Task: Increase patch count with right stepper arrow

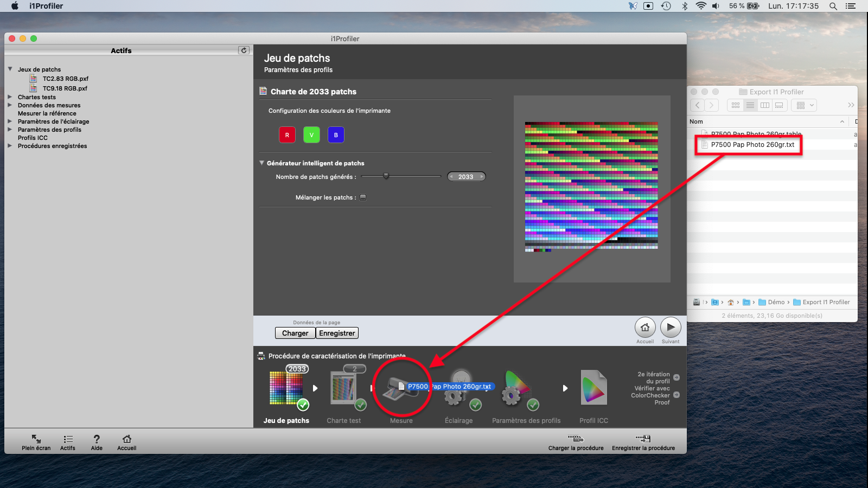Action: (482, 177)
